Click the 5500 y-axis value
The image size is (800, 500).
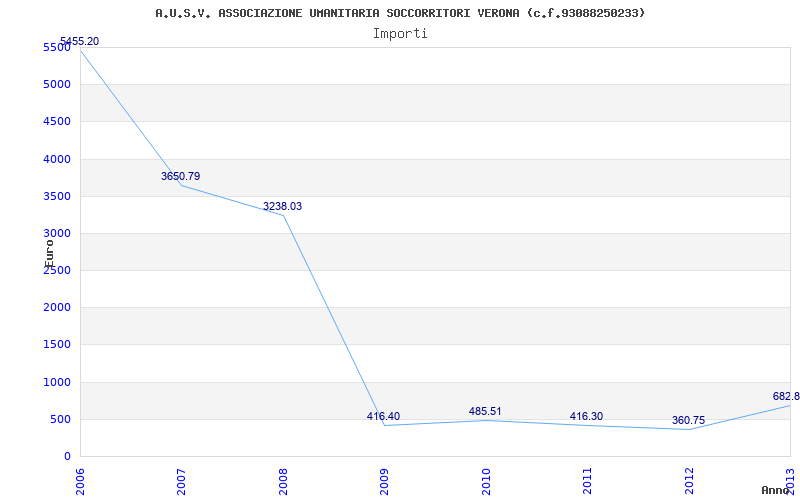click(x=57, y=47)
